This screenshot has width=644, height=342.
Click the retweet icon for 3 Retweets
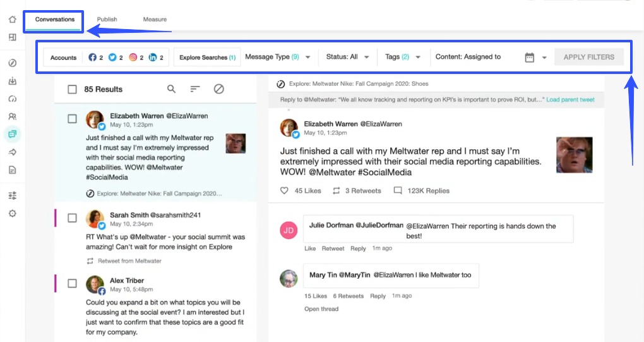[x=337, y=190]
